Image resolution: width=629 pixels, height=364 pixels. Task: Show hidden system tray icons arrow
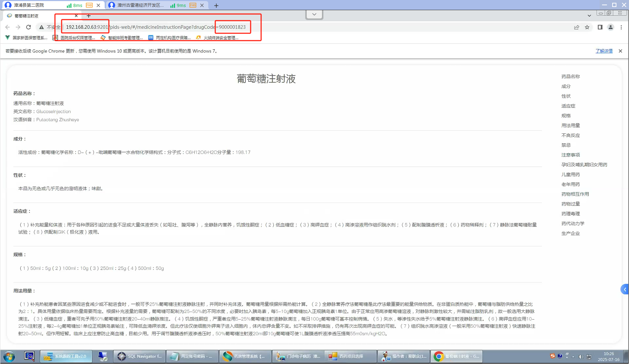pos(573,357)
